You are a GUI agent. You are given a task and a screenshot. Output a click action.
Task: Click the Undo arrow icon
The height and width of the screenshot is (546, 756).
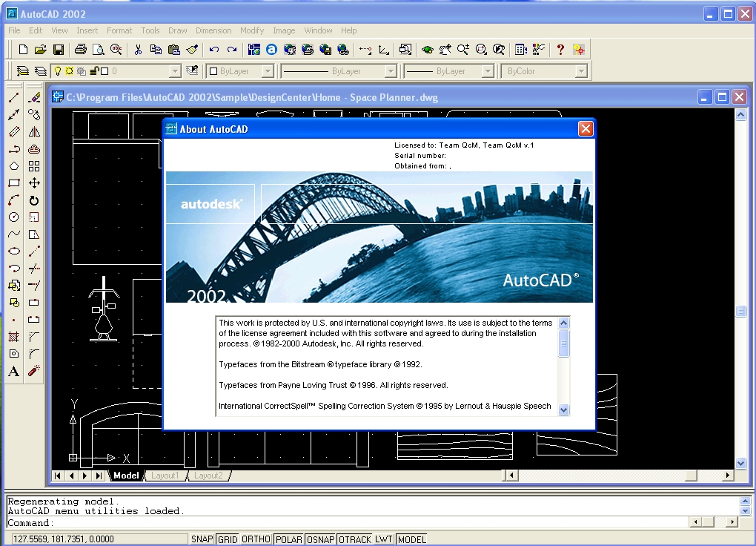(x=214, y=50)
